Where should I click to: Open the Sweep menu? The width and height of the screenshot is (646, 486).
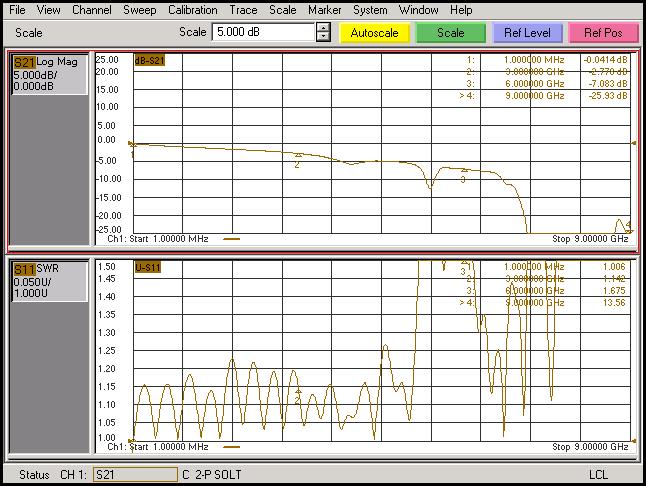(x=140, y=10)
